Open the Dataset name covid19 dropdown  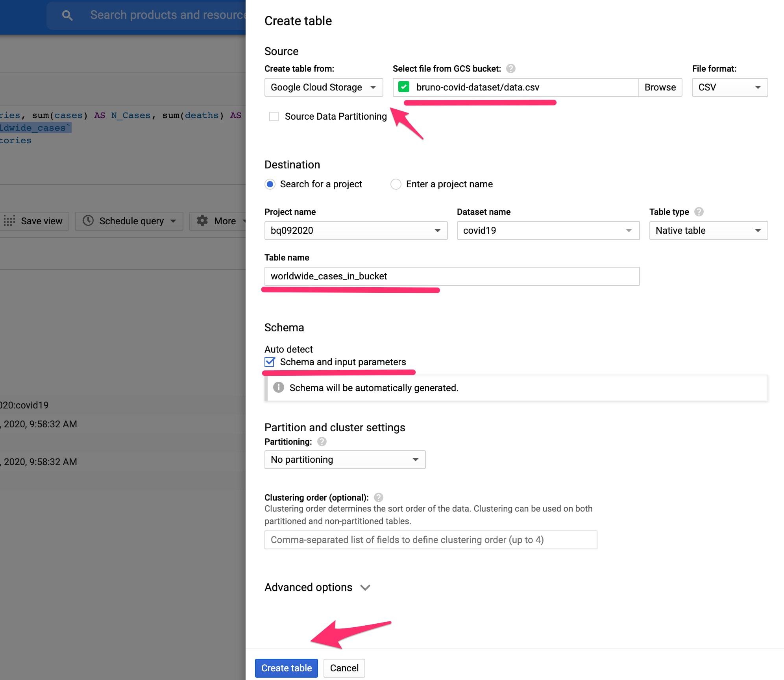pos(548,231)
